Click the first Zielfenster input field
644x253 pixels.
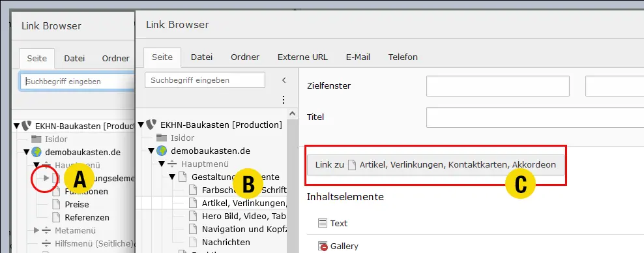pyautogui.click(x=498, y=86)
